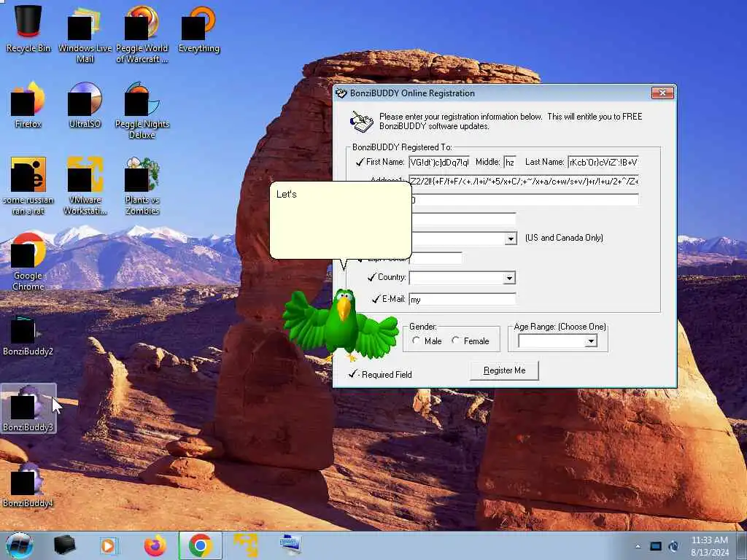Select the Plants vs Zombies desktop icon

point(142,186)
